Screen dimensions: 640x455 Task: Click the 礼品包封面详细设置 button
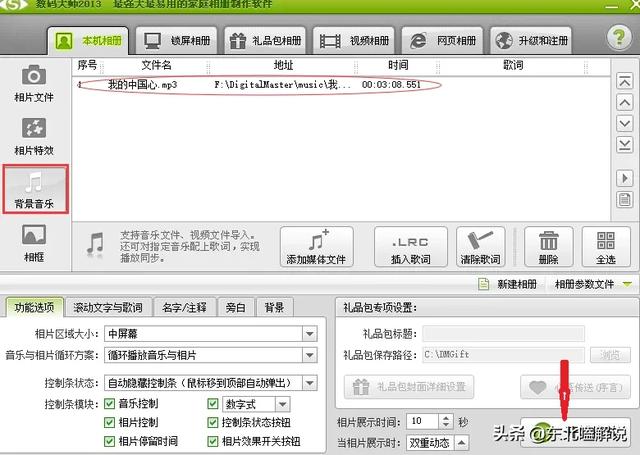click(409, 387)
